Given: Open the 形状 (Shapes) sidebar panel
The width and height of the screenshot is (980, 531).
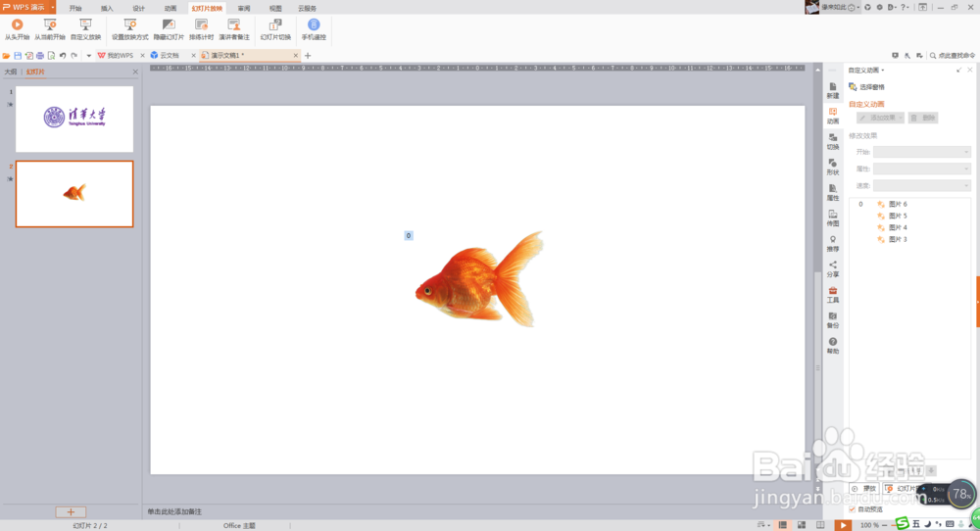Looking at the screenshot, I should tap(832, 168).
